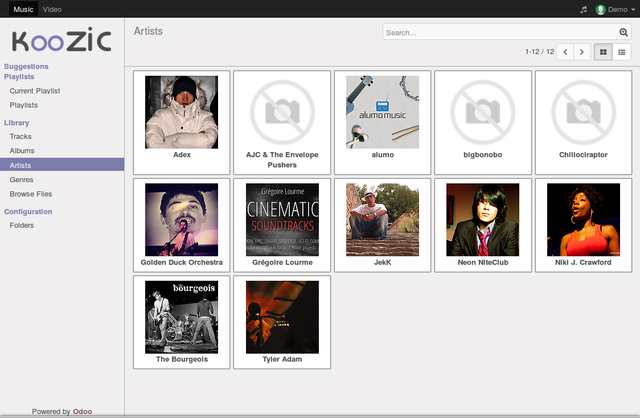Open the Adex artist photo

point(182,112)
